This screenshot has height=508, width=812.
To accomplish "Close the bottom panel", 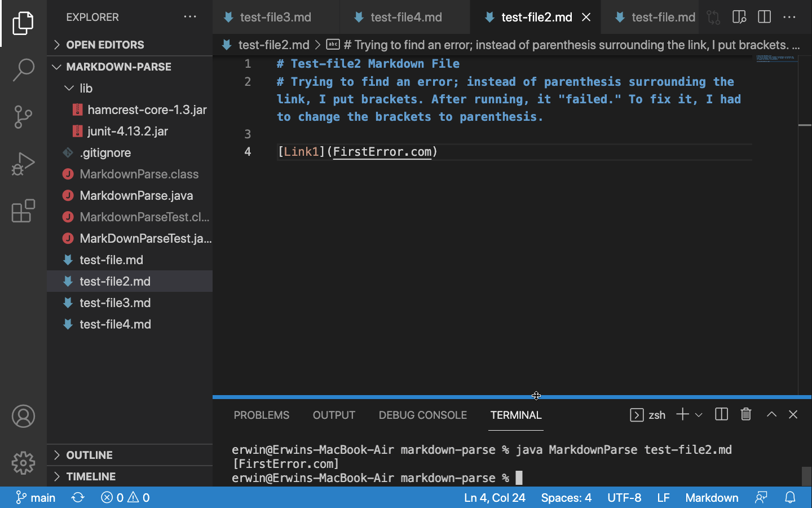I will pos(793,414).
